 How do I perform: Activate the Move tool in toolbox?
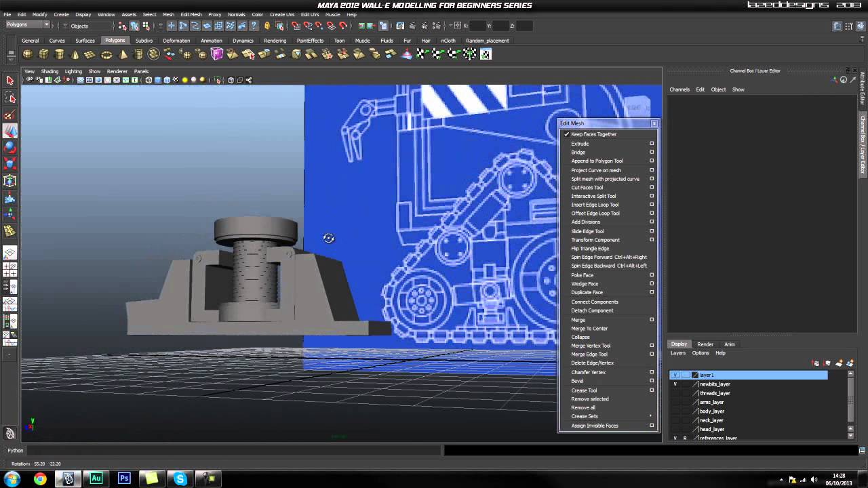(9, 131)
